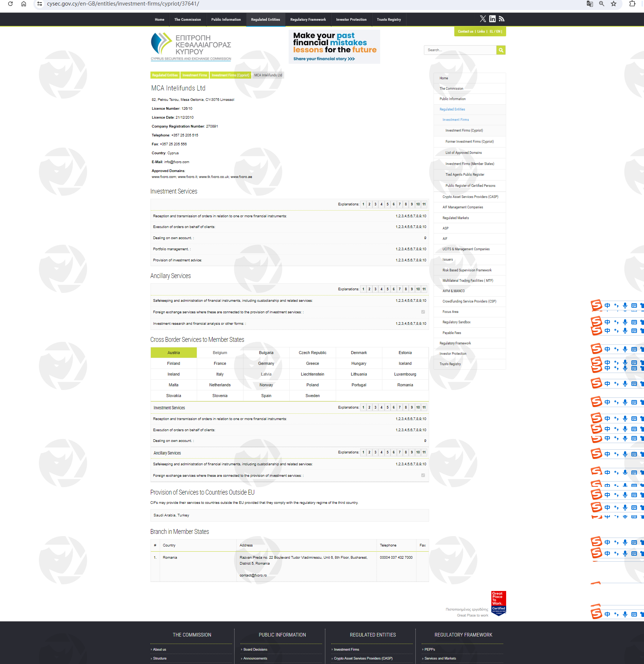
Task: Toggle Foreign exchange checkbox under Ancillary Services
Action: tap(423, 312)
